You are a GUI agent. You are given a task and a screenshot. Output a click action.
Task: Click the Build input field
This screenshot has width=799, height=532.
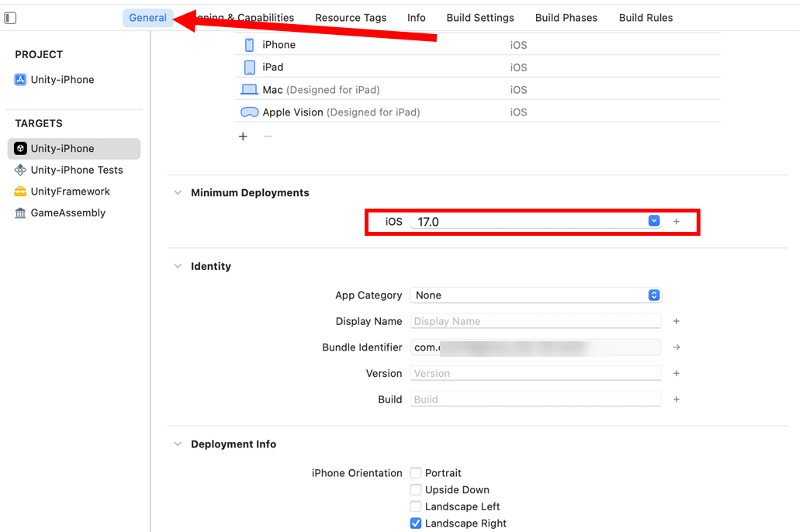point(535,399)
